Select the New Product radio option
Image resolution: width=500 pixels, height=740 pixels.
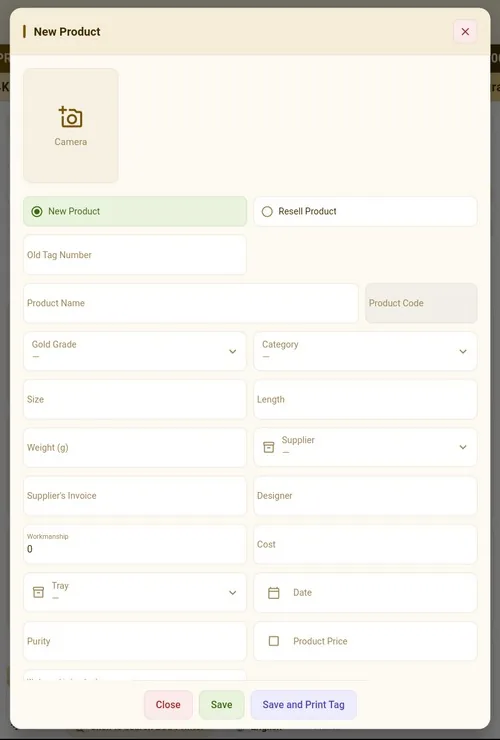pos(135,211)
